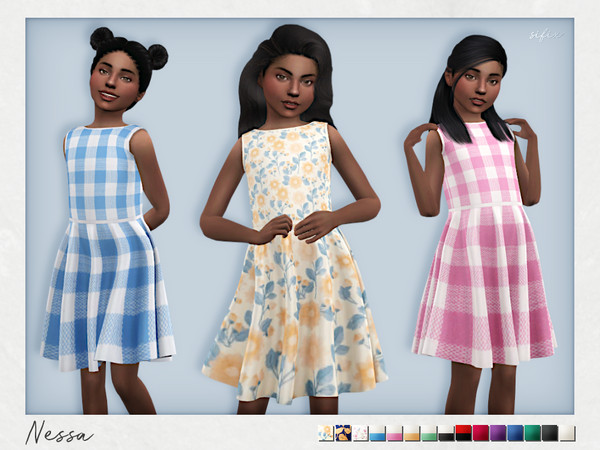Image resolution: width=600 pixels, height=450 pixels.
Task: Pick the off-white swatch at row end
Action: tap(567, 433)
